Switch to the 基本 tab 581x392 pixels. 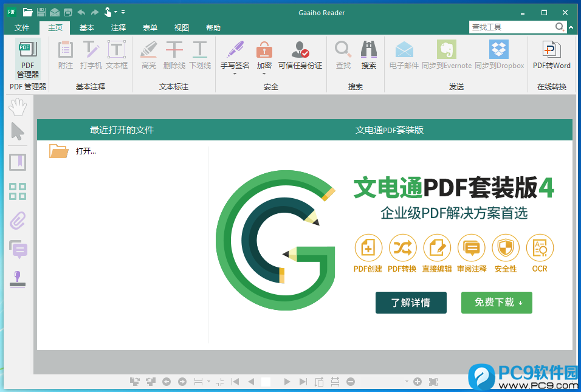[x=87, y=28]
